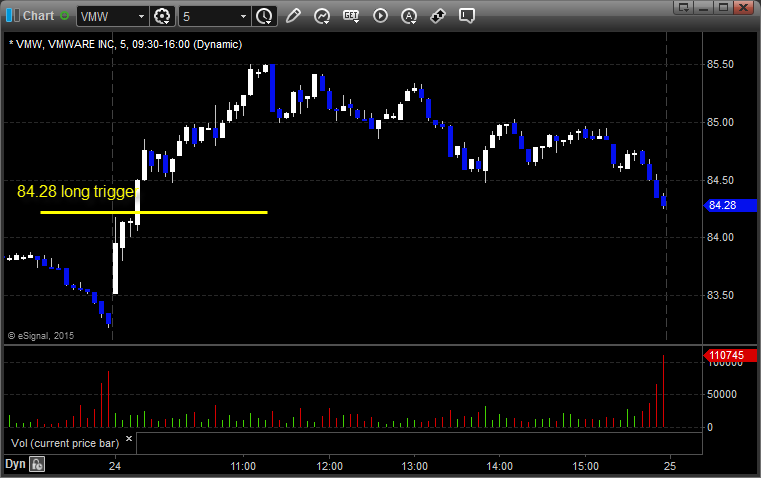Click the 14:00 time axis label
The height and width of the screenshot is (478, 761).
click(500, 466)
